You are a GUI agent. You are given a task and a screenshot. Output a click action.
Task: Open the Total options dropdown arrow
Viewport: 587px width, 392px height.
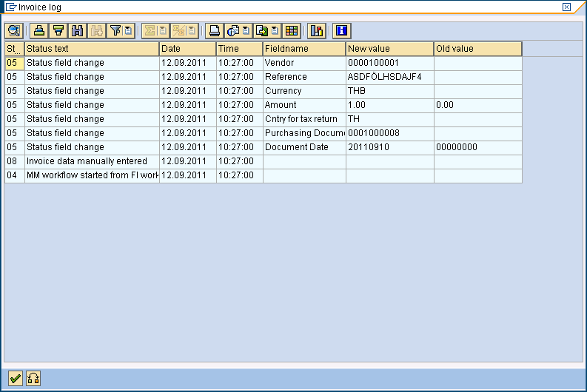pyautogui.click(x=164, y=30)
